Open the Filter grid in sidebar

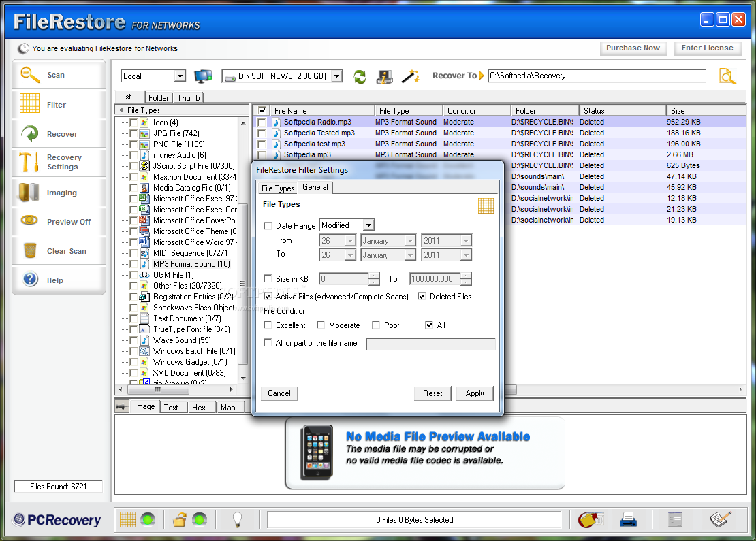59,104
